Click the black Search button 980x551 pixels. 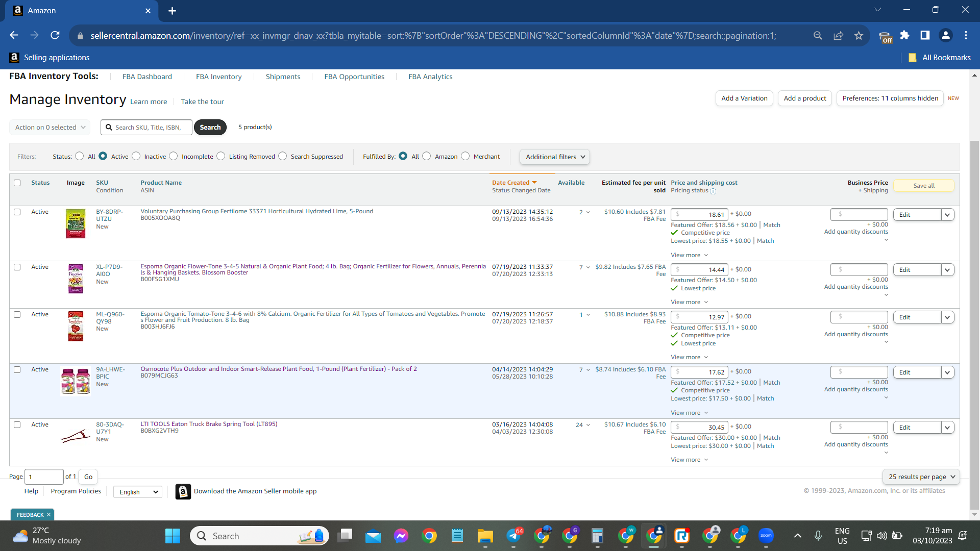(x=210, y=128)
